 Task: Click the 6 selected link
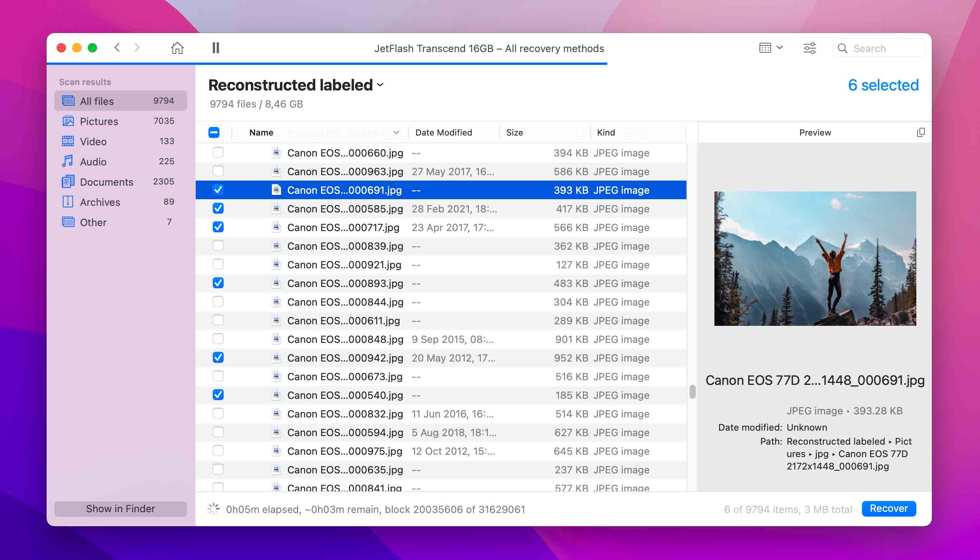tap(883, 85)
